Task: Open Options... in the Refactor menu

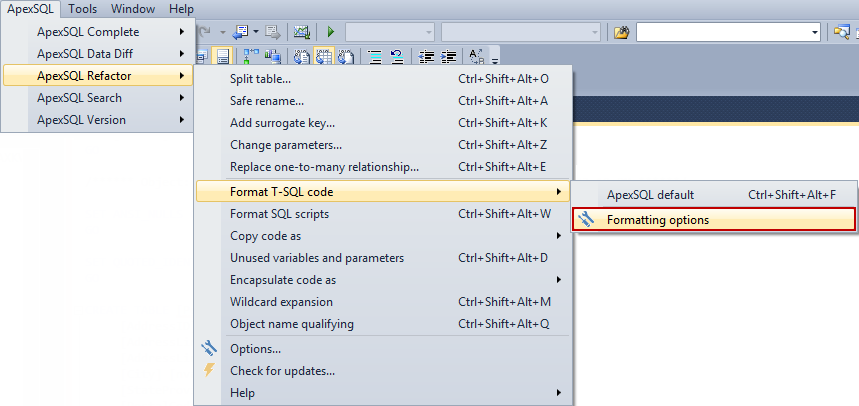Action: click(x=382, y=349)
